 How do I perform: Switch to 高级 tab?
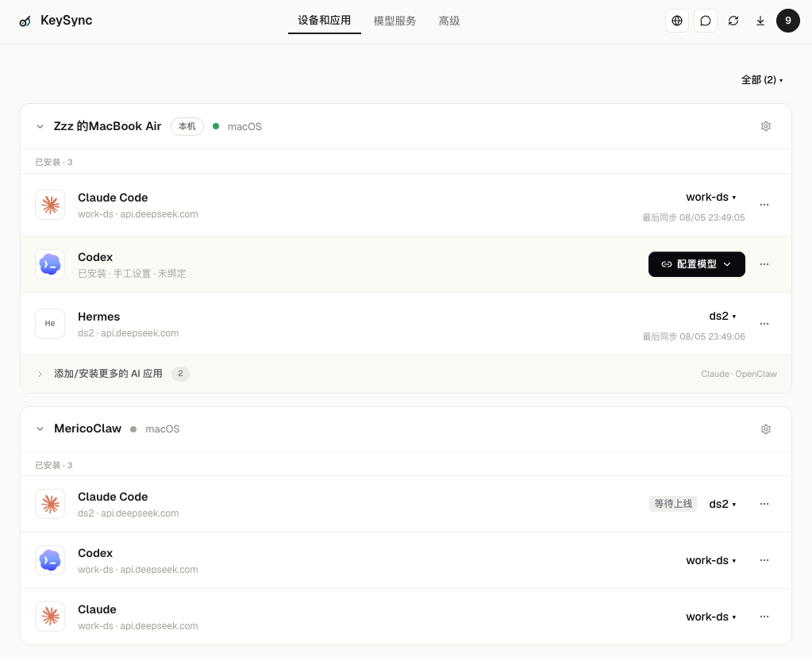449,21
